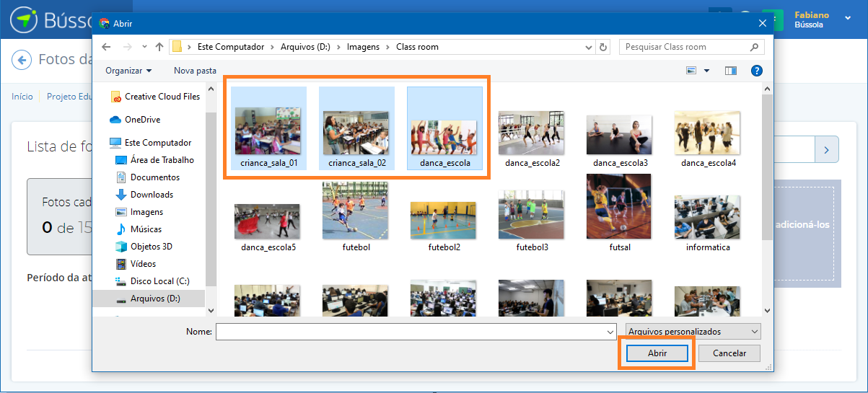Select the danca_escola2 image
Viewport: 868px width, 393px height.
pyautogui.click(x=532, y=138)
